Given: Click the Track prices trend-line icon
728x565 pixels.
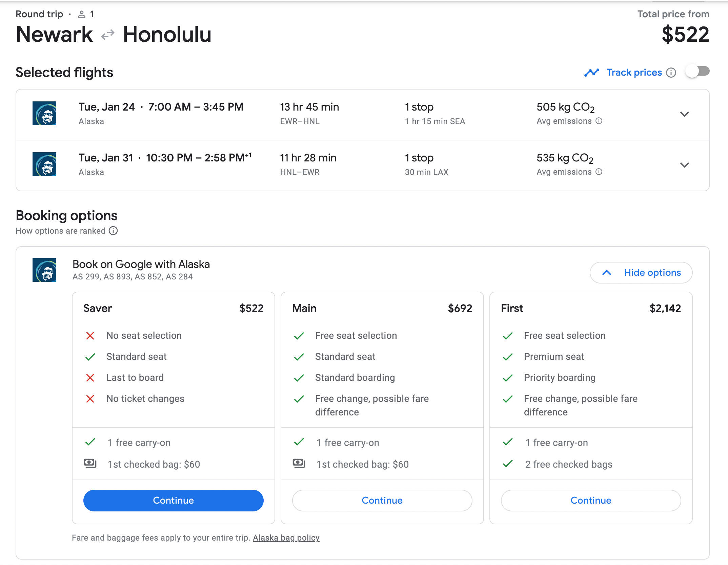Looking at the screenshot, I should [592, 73].
